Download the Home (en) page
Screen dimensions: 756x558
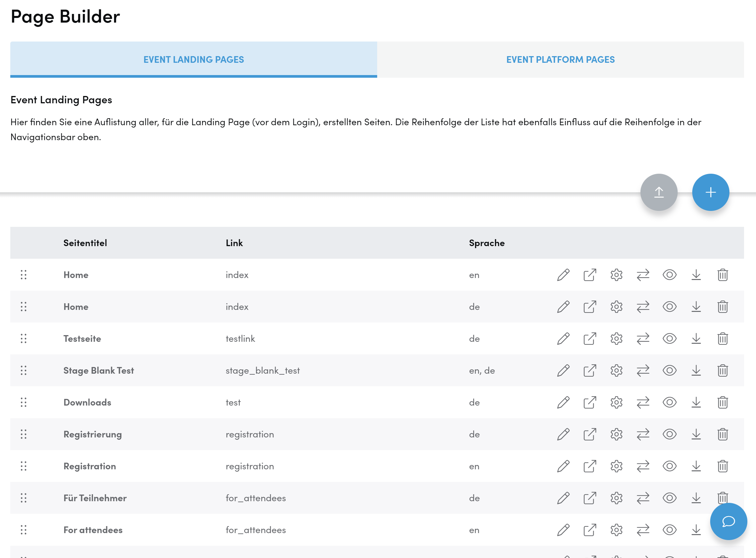[x=696, y=275]
